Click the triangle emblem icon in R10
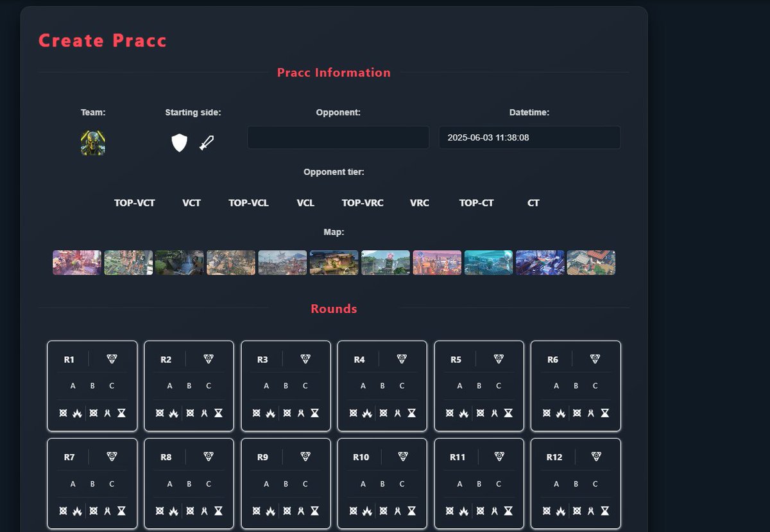 402,456
